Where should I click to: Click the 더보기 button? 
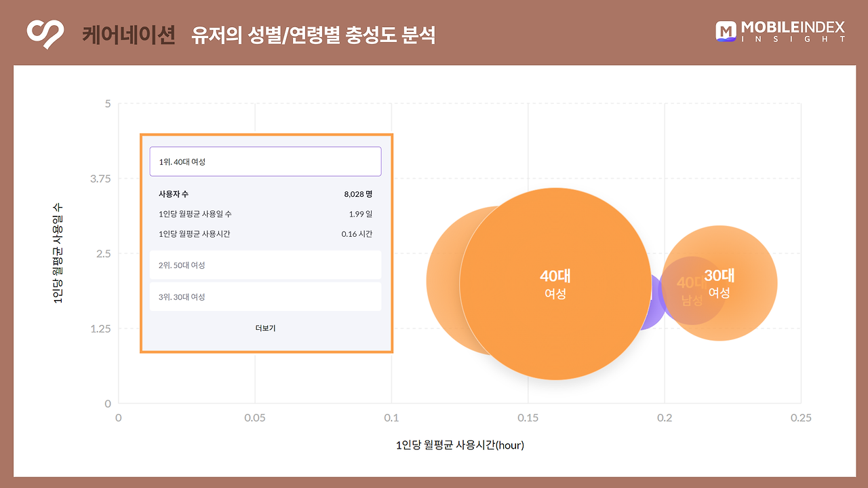coord(265,328)
